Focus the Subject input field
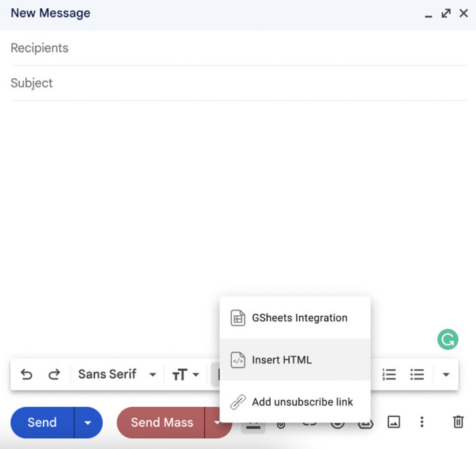 click(238, 83)
